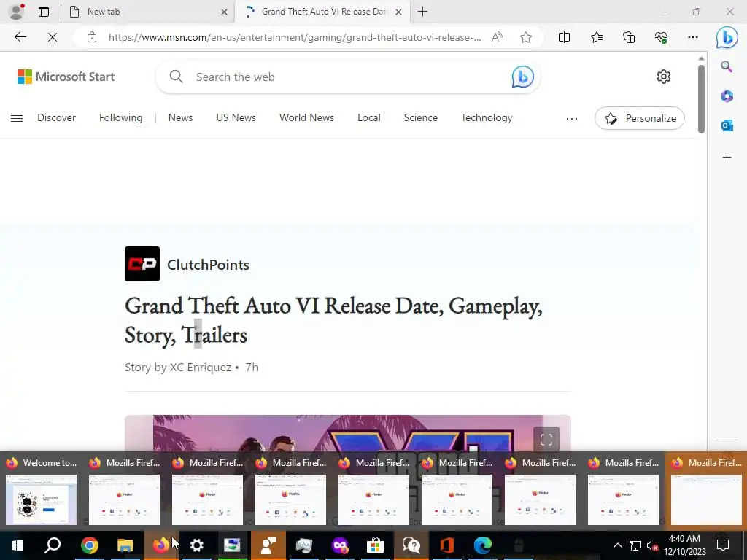The width and height of the screenshot is (747, 560).
Task: Open the Edge profile icon
Action: (17, 12)
